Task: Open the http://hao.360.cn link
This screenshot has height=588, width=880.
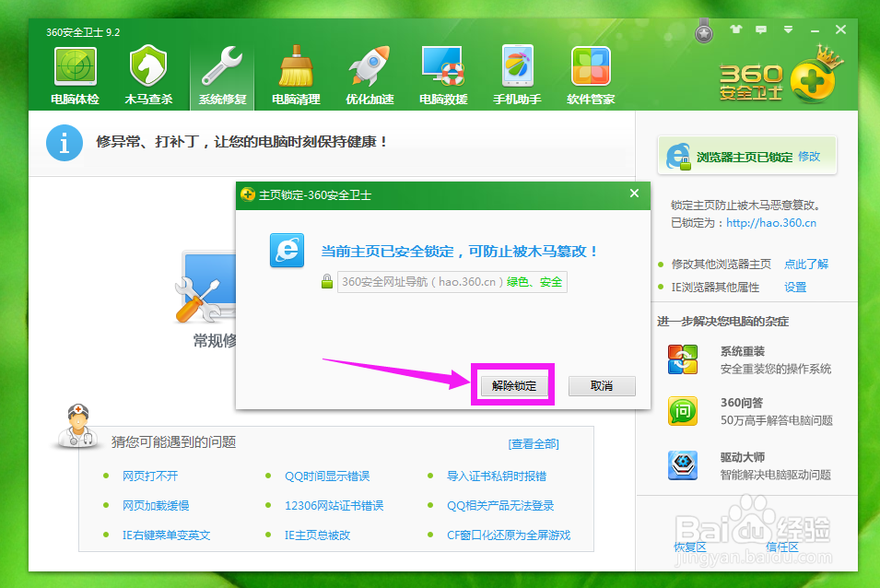Action: (x=771, y=223)
